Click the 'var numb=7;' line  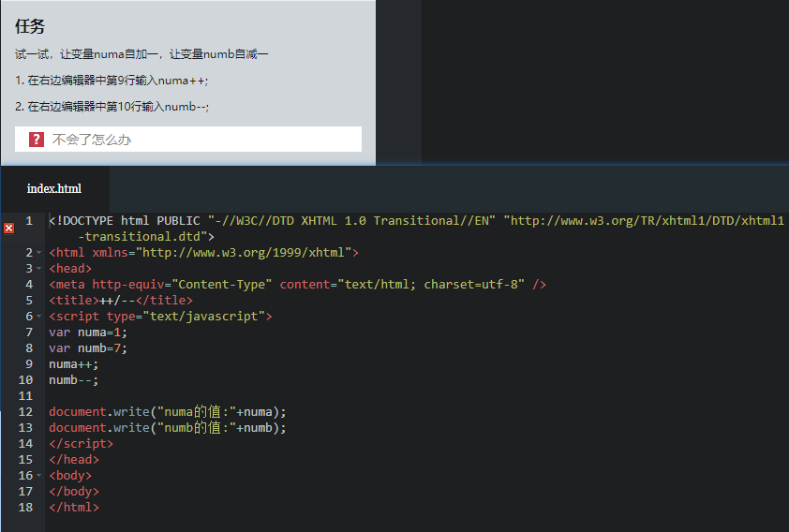click(x=88, y=348)
